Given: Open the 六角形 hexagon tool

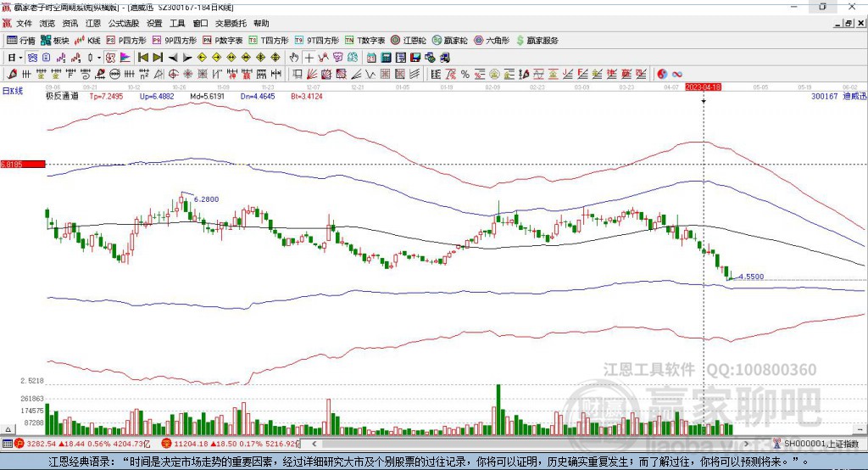Looking at the screenshot, I should (492, 41).
